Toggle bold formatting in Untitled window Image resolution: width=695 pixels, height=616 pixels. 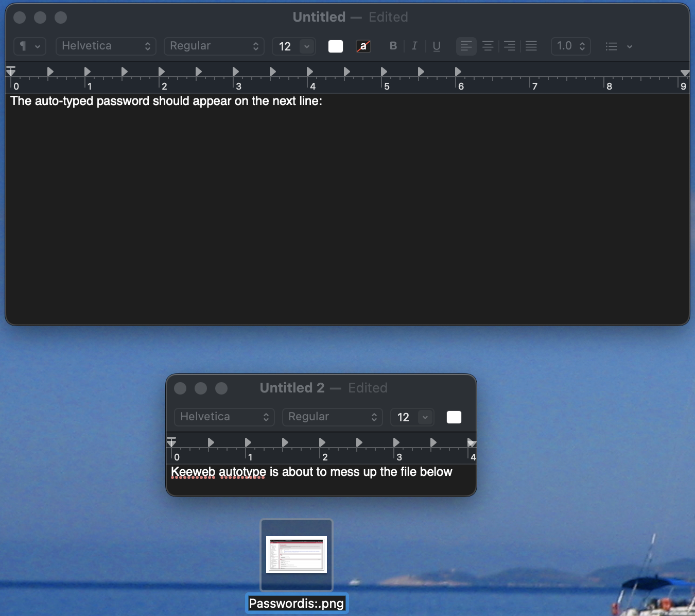[x=393, y=46]
